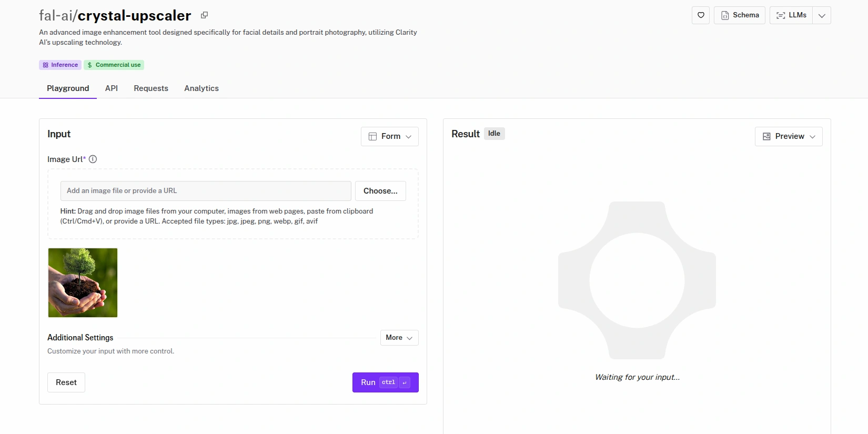This screenshot has height=434, width=868.
Task: Expand More additional settings
Action: pos(399,338)
